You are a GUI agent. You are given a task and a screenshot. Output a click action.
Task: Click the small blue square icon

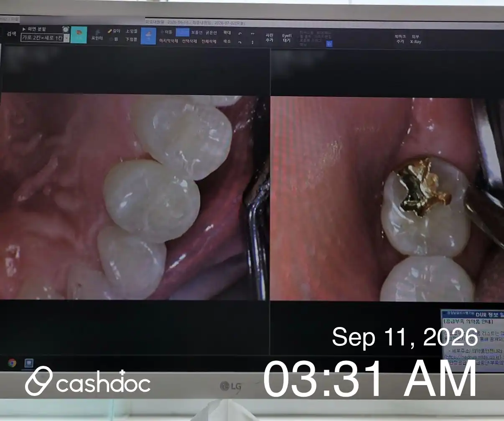click(329, 43)
